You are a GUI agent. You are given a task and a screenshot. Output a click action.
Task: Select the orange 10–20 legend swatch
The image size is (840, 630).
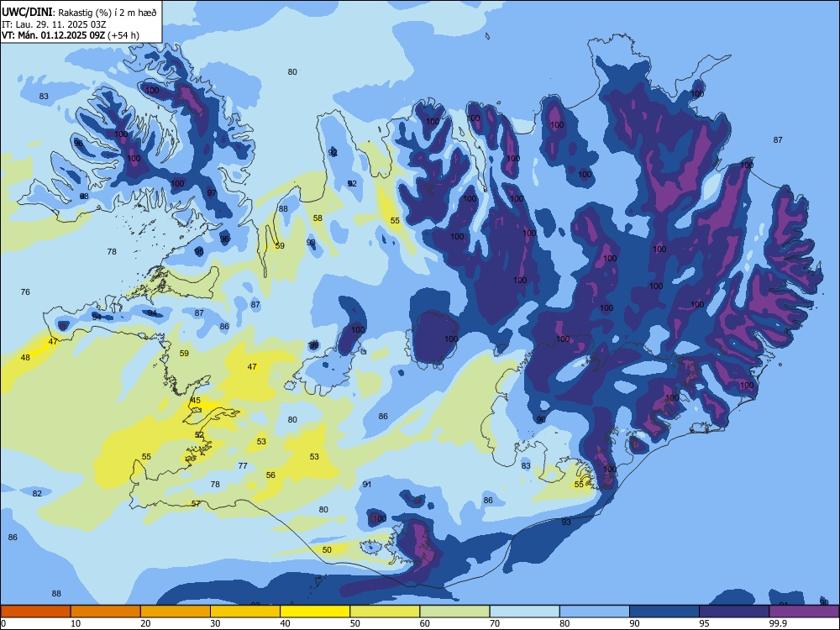pos(106,612)
